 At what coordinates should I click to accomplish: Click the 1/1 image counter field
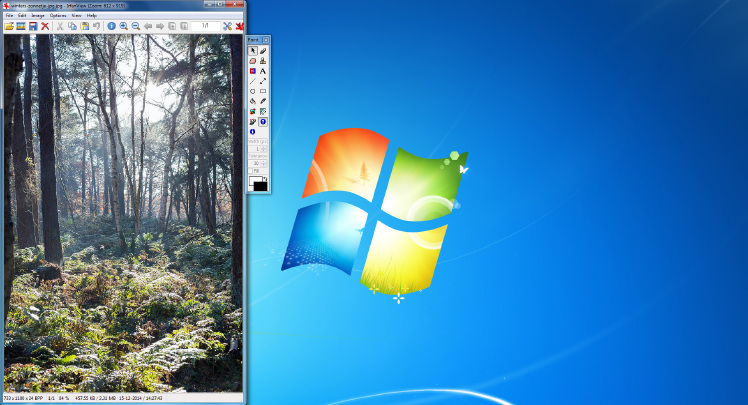205,26
